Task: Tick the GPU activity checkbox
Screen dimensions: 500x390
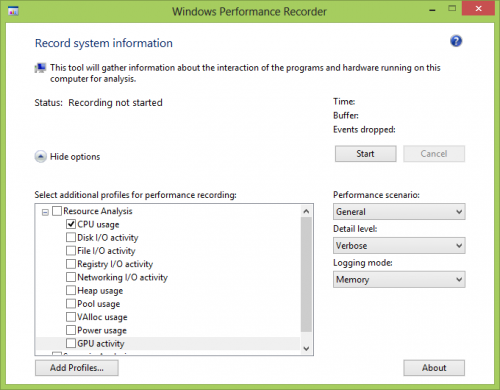Action: [x=71, y=343]
